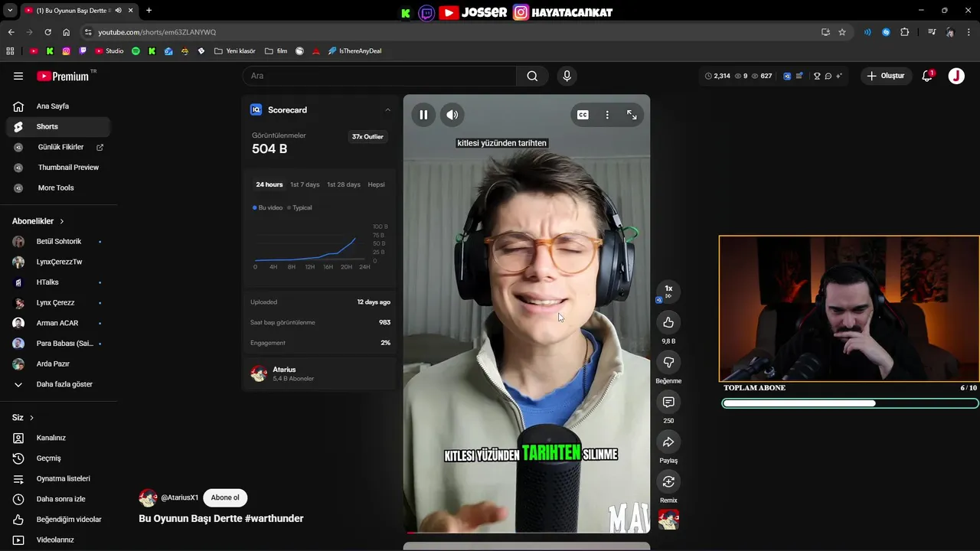Click the sparkle AI icon in stats bar

pyautogui.click(x=839, y=76)
